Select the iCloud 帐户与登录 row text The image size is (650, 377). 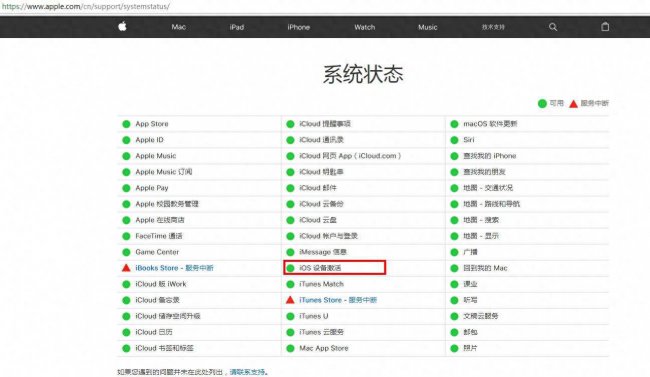coord(328,236)
